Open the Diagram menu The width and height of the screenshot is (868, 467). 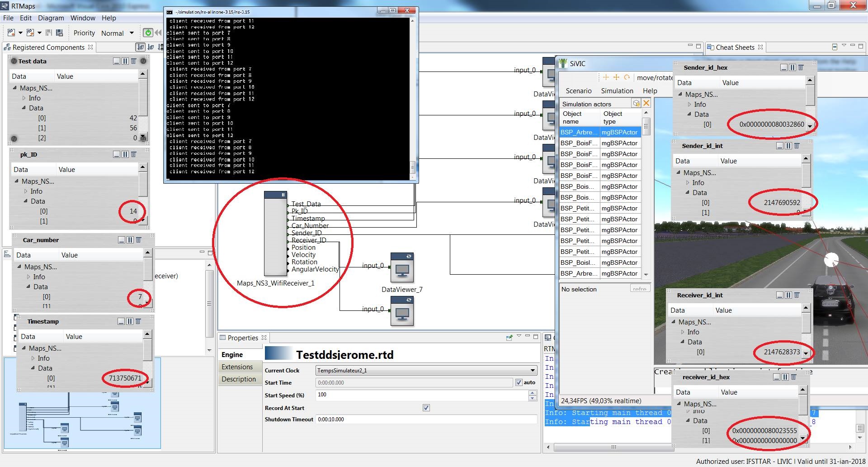(51, 18)
